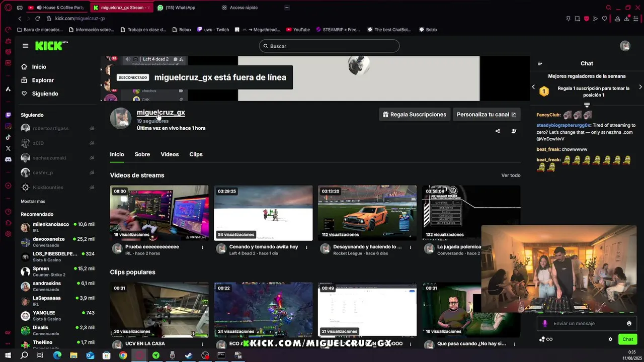This screenshot has height=362, width=644.
Task: Open milenkanolasco recommended channel
Action: [x=57, y=227]
